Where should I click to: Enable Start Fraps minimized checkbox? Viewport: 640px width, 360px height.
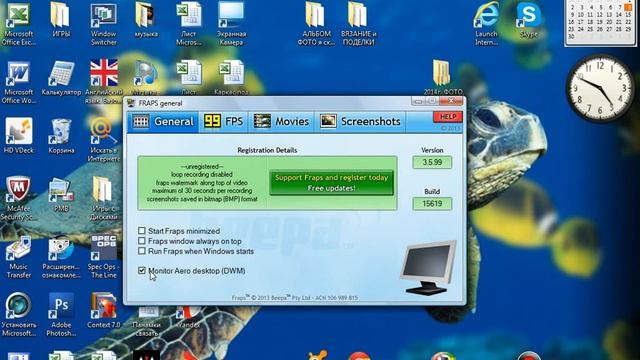point(142,231)
